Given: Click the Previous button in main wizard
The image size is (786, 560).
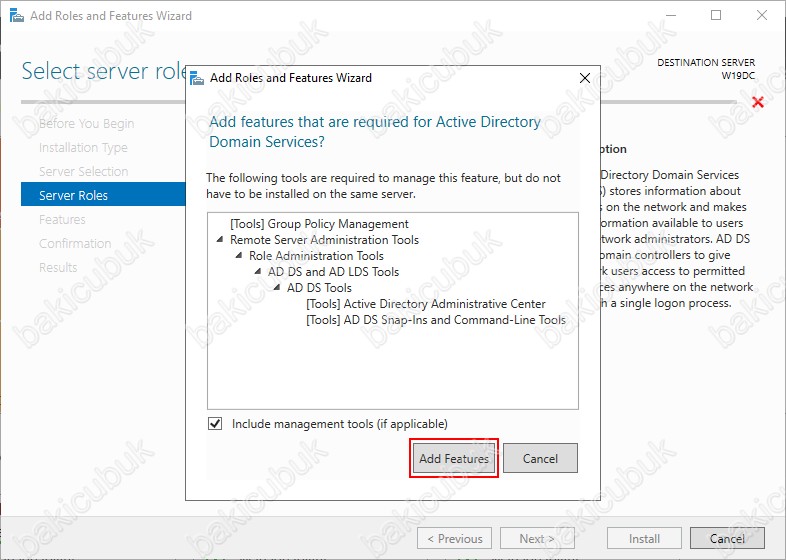Looking at the screenshot, I should tap(455, 538).
